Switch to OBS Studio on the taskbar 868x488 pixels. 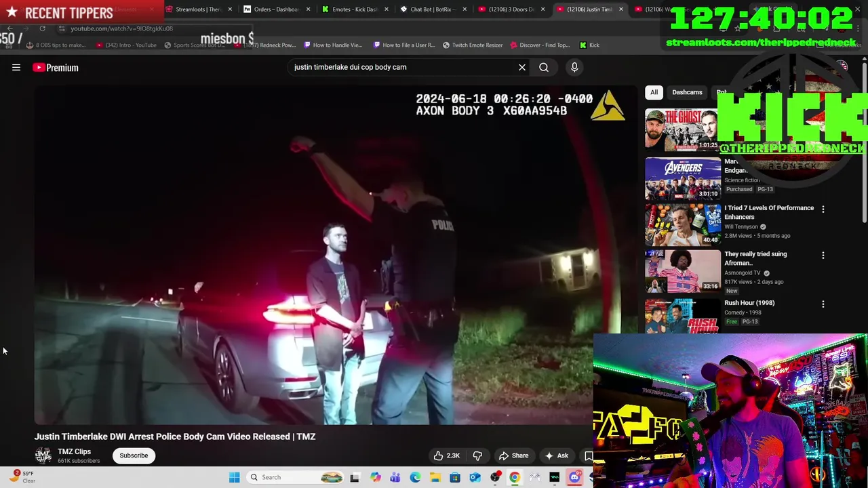(x=495, y=477)
